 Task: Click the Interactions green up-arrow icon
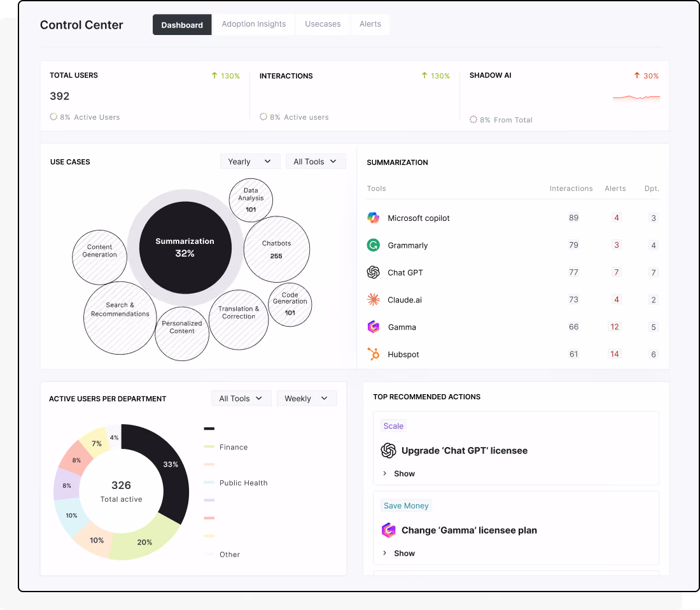pos(424,76)
